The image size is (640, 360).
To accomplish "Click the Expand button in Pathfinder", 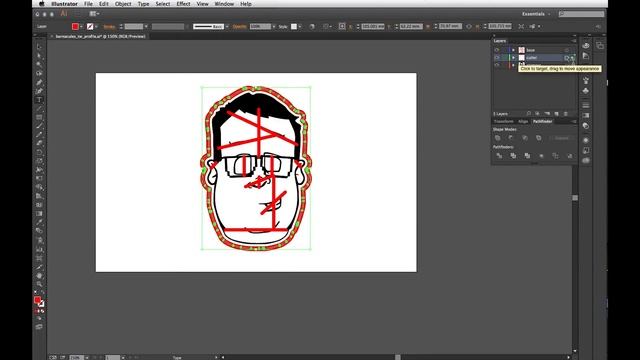I will (x=562, y=138).
